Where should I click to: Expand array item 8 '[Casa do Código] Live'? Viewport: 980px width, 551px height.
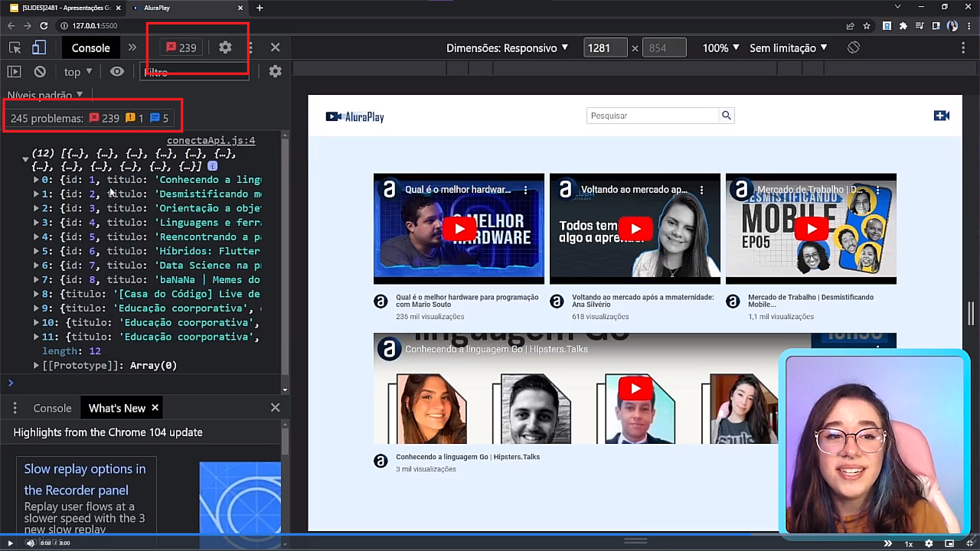click(x=36, y=294)
